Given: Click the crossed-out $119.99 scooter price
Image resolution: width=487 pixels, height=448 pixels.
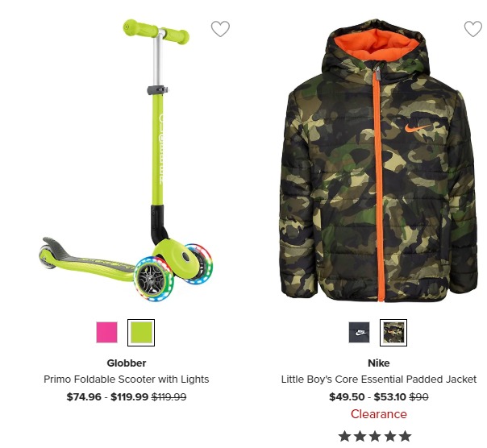Looking at the screenshot, I should (x=169, y=396).
